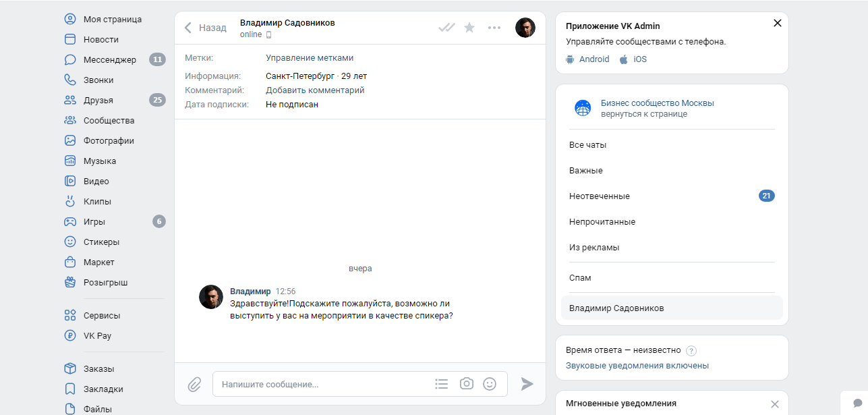Close Мгновенные уведомления panel

click(x=774, y=404)
